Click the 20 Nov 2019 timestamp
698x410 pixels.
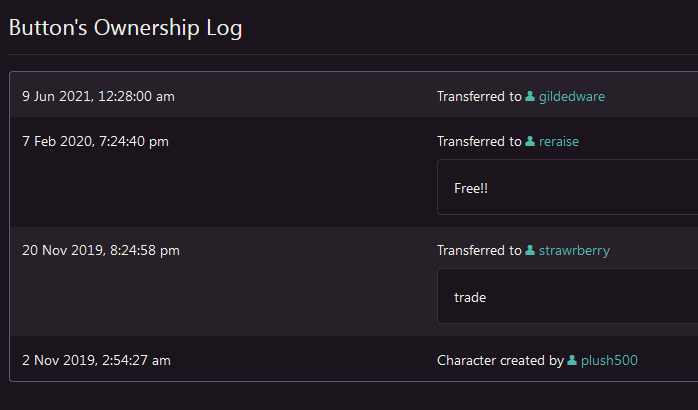tap(101, 251)
